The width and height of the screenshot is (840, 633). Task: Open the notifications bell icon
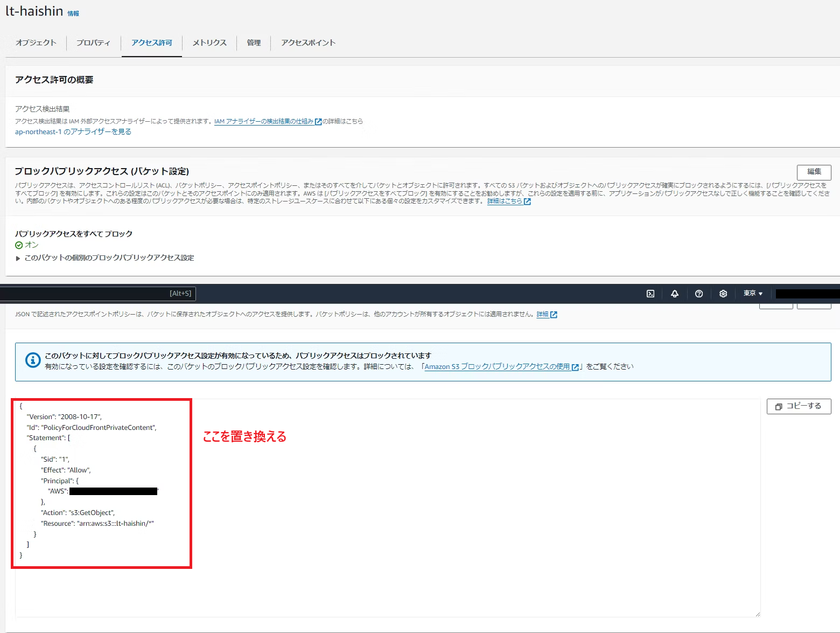(675, 294)
